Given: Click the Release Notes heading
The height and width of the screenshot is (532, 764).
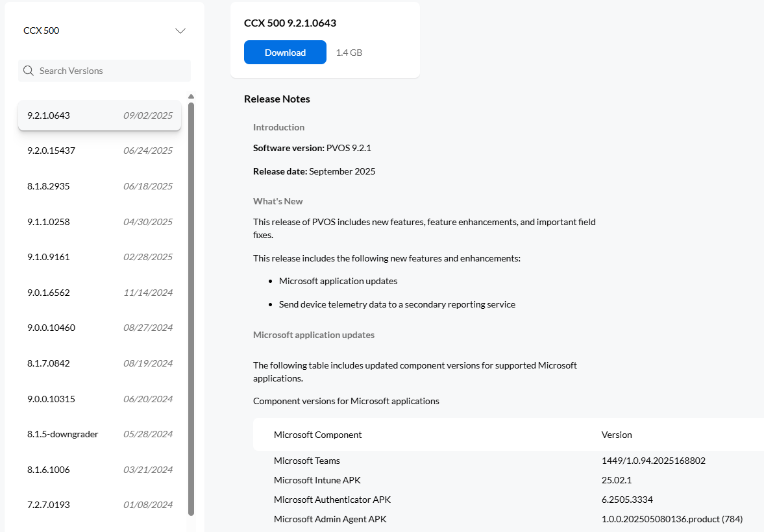Looking at the screenshot, I should pyautogui.click(x=277, y=99).
